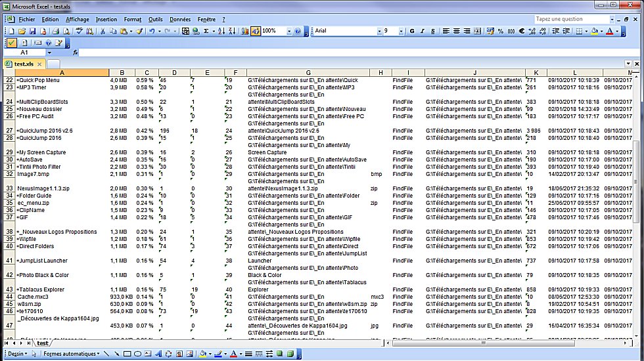Screen dimensions: 644x361
Task: Click the Tapez une question help box
Action: [x=571, y=19]
